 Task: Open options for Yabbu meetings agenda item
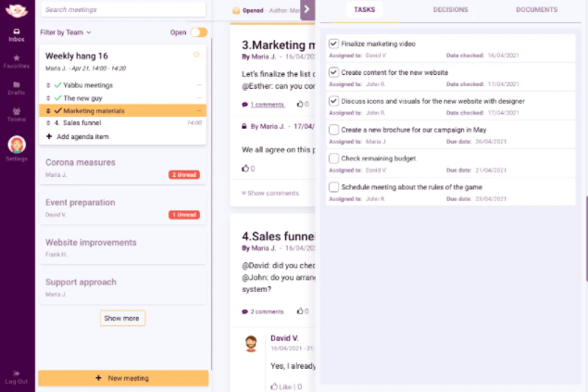(x=199, y=85)
